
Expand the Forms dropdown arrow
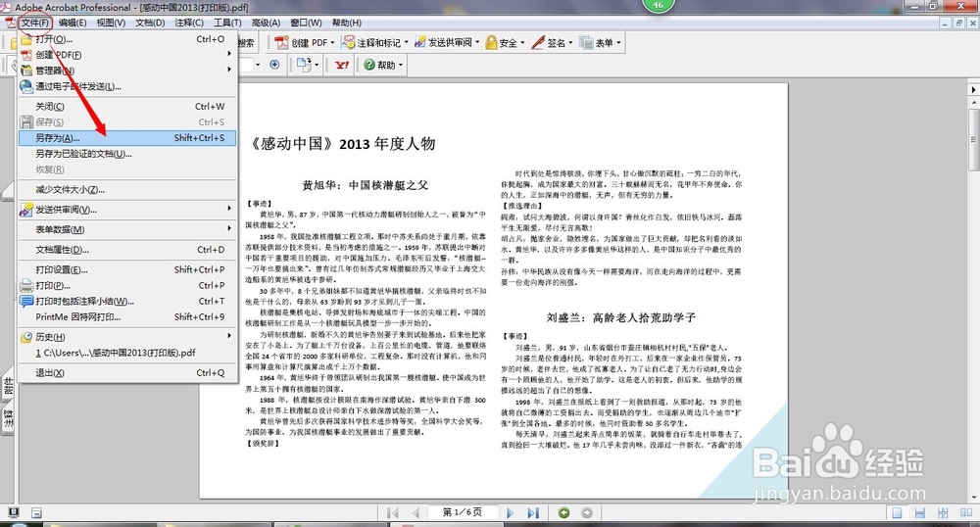pyautogui.click(x=618, y=42)
